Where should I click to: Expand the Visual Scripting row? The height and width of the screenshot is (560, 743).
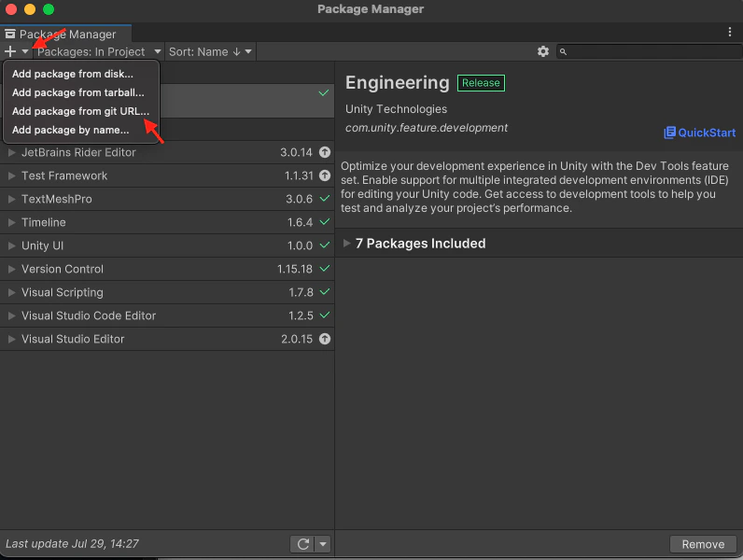pyautogui.click(x=12, y=292)
